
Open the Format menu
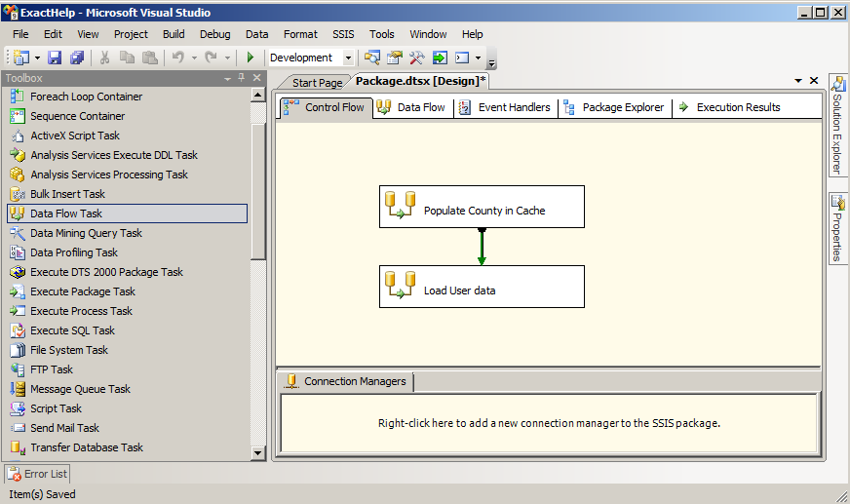point(300,34)
